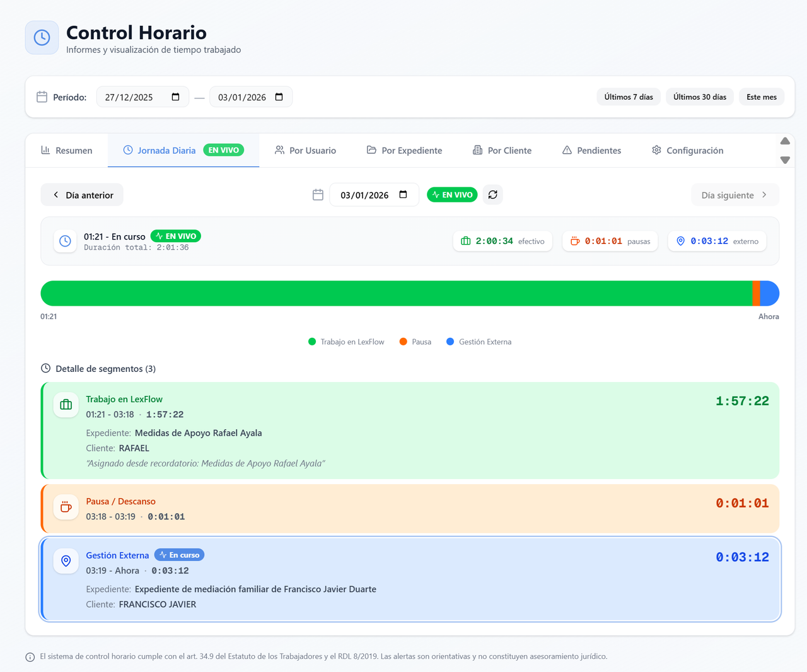Click the location pin icon in 0:03:12 externo chip
Image resolution: width=807 pixels, height=672 pixels.
681,241
